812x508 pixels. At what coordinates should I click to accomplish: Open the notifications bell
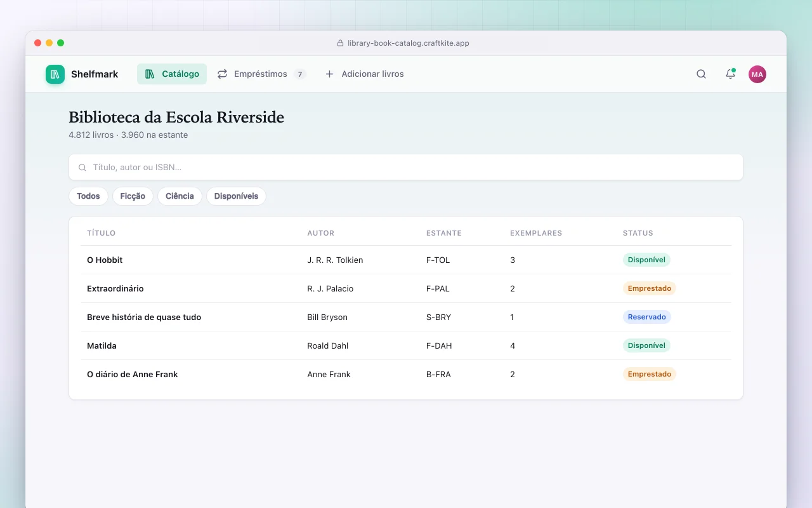click(x=730, y=74)
